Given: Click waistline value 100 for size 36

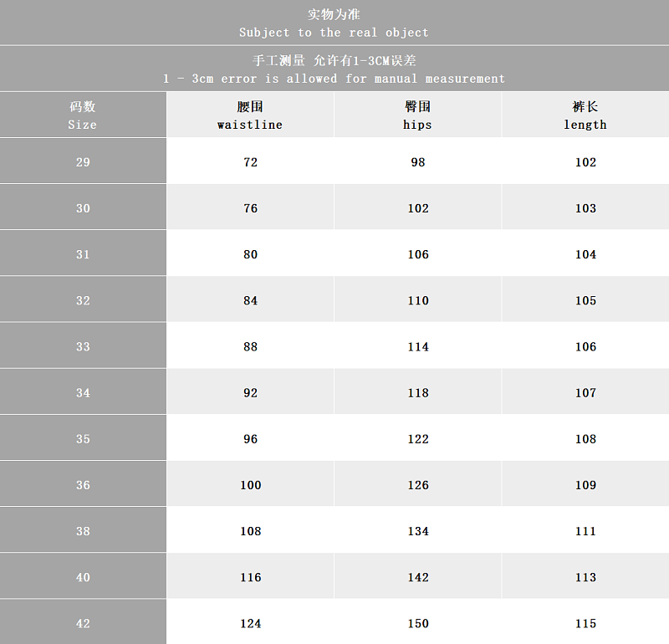Looking at the screenshot, I should coord(250,484).
